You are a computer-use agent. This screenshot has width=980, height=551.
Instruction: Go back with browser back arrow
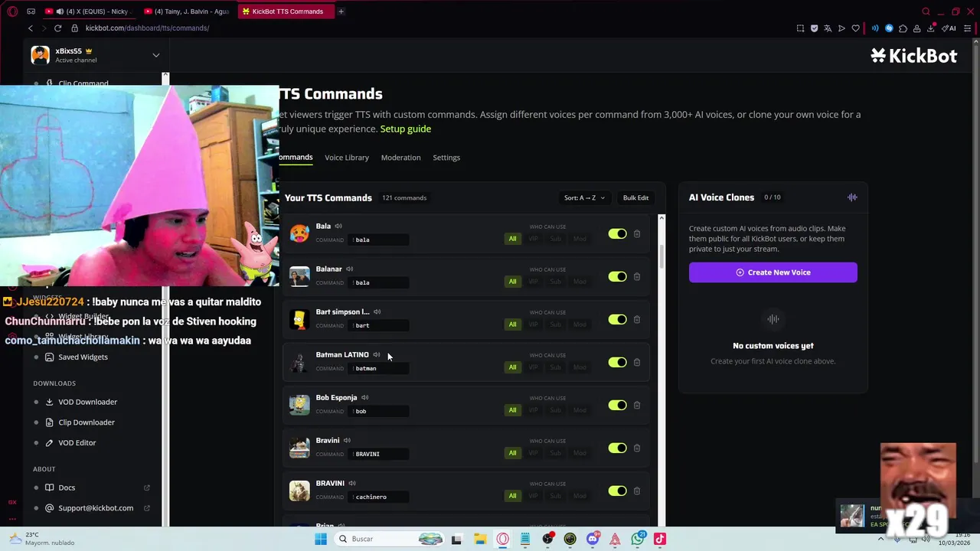pyautogui.click(x=31, y=28)
